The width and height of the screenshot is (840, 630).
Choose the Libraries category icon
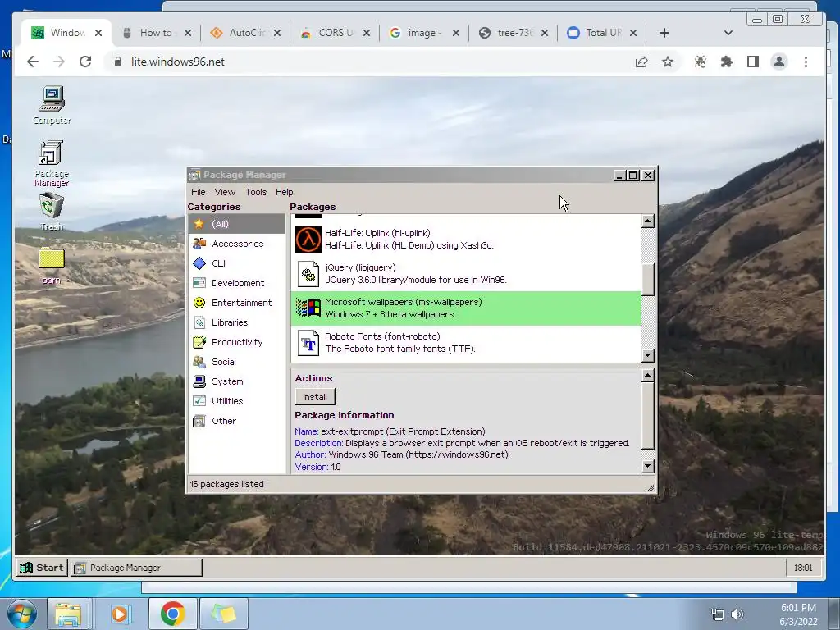(x=199, y=322)
